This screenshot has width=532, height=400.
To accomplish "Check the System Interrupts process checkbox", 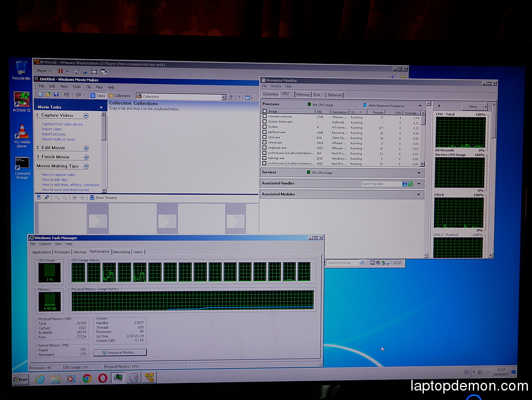I will tap(264, 122).
